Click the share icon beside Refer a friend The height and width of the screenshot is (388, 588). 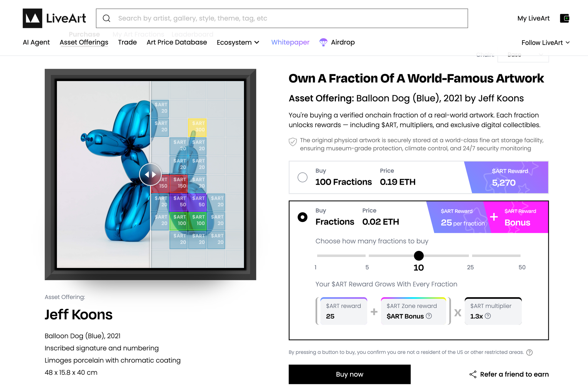(x=473, y=374)
